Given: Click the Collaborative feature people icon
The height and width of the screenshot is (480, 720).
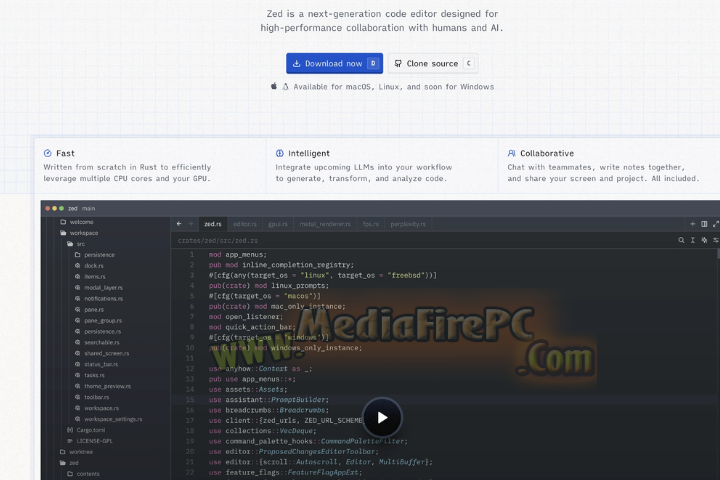Looking at the screenshot, I should coord(512,153).
